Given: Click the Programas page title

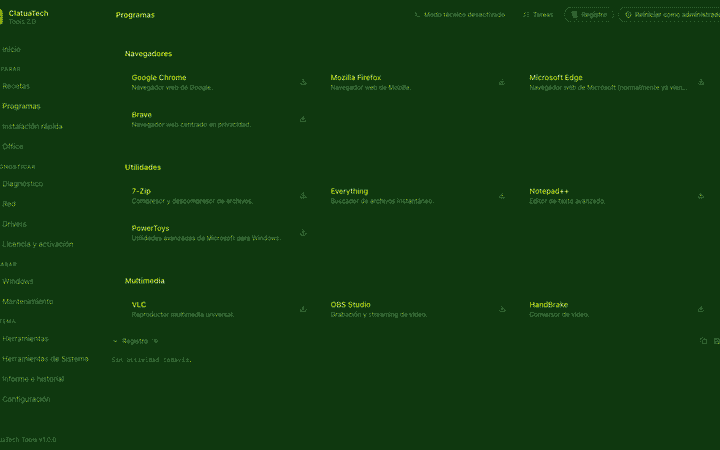Looking at the screenshot, I should tap(135, 15).
